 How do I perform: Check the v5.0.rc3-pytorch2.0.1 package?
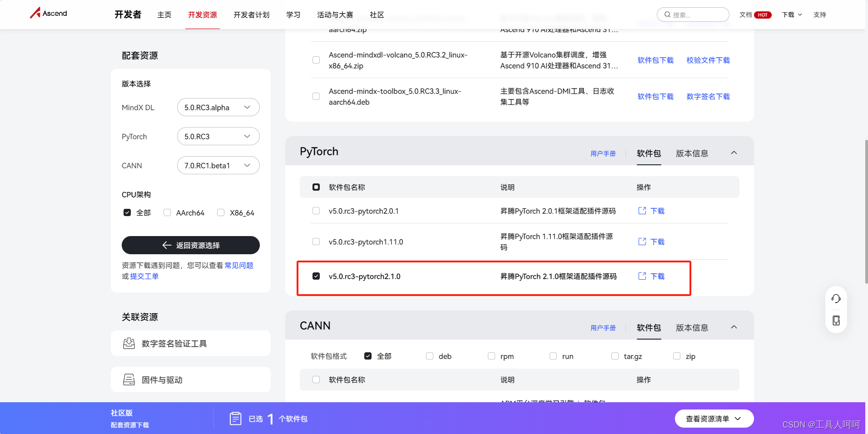pyautogui.click(x=316, y=211)
